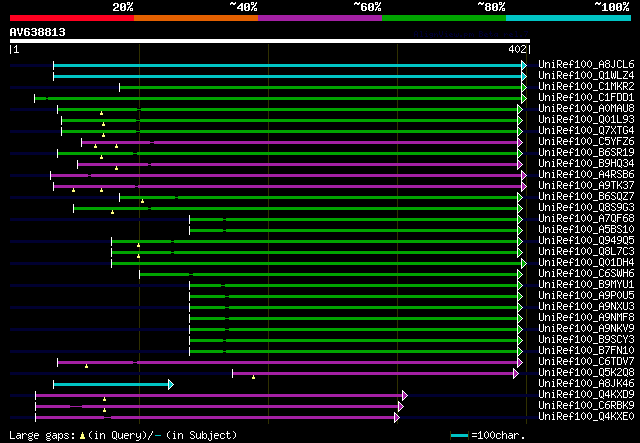Select the UniRef100_B7FN10 label

[586, 351]
